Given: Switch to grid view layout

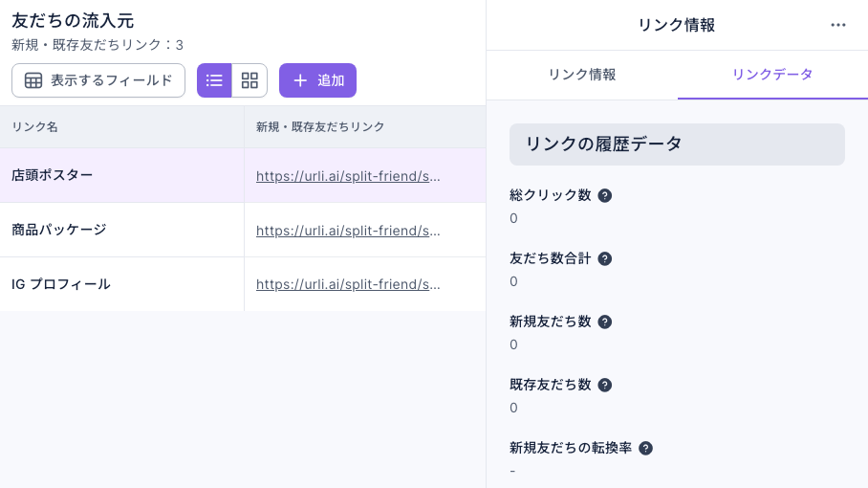Looking at the screenshot, I should tap(250, 80).
